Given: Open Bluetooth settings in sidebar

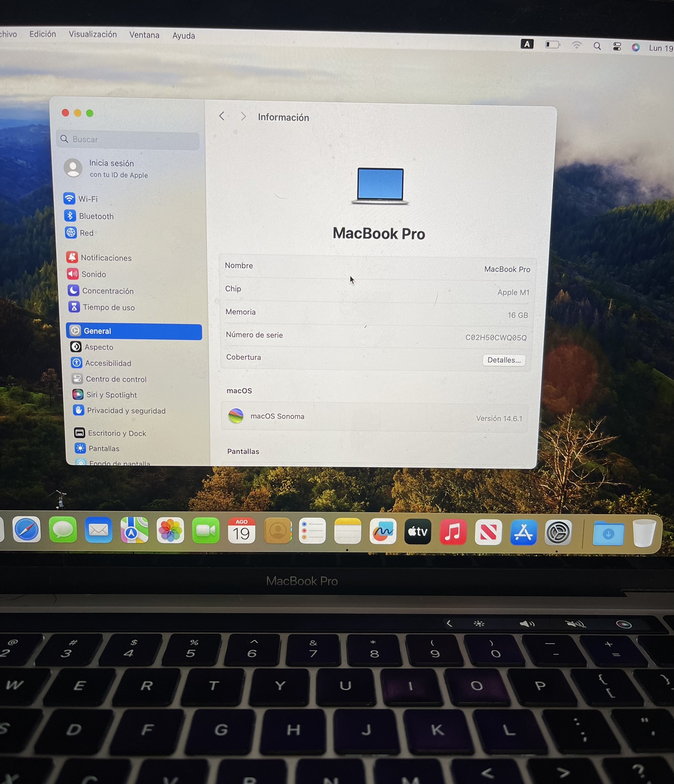Looking at the screenshot, I should pyautogui.click(x=89, y=216).
